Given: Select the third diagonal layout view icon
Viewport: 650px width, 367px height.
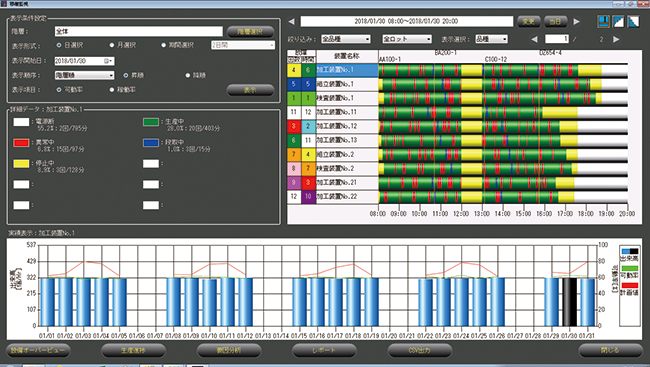Looking at the screenshot, I should pos(633,22).
